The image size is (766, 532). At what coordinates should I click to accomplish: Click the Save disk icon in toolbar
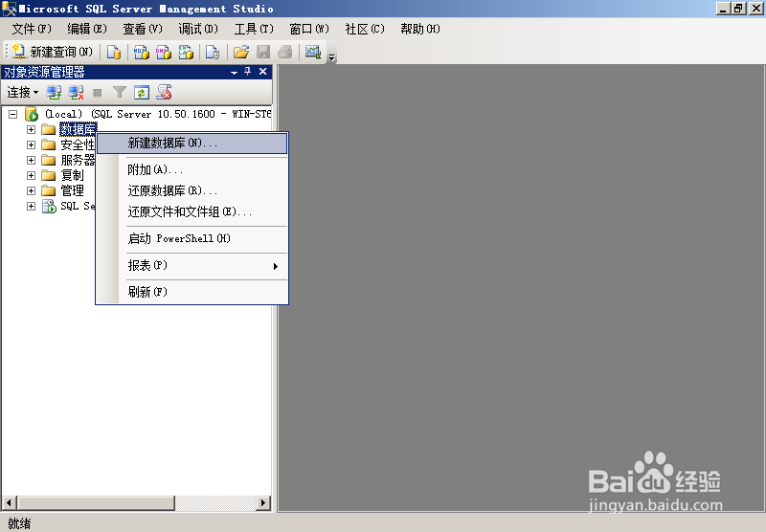[263, 52]
